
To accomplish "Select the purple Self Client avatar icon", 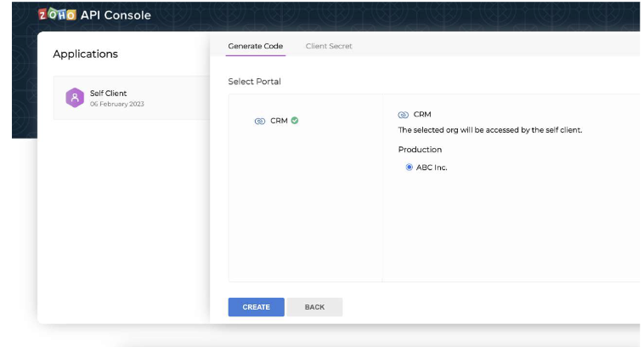I will [75, 98].
